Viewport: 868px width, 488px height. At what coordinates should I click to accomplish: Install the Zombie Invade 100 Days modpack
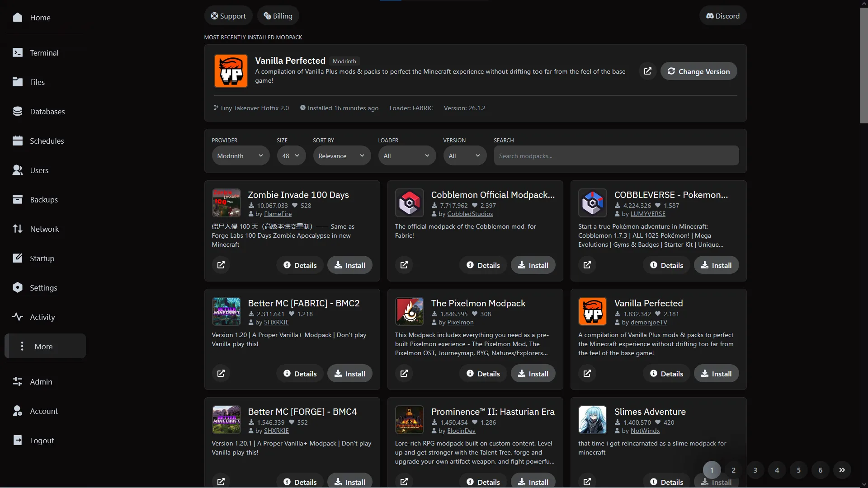(350, 265)
